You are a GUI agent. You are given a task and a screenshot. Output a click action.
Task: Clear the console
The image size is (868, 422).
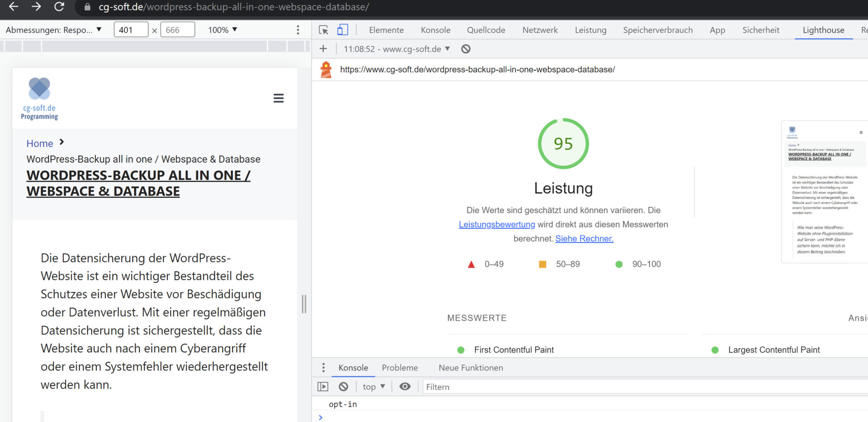(x=344, y=387)
